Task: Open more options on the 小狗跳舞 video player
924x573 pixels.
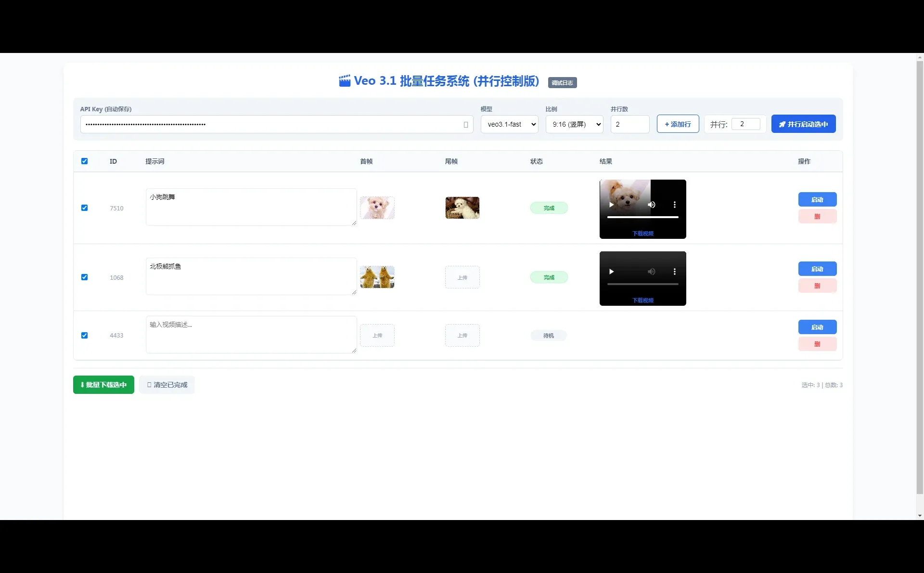Action: (x=675, y=204)
